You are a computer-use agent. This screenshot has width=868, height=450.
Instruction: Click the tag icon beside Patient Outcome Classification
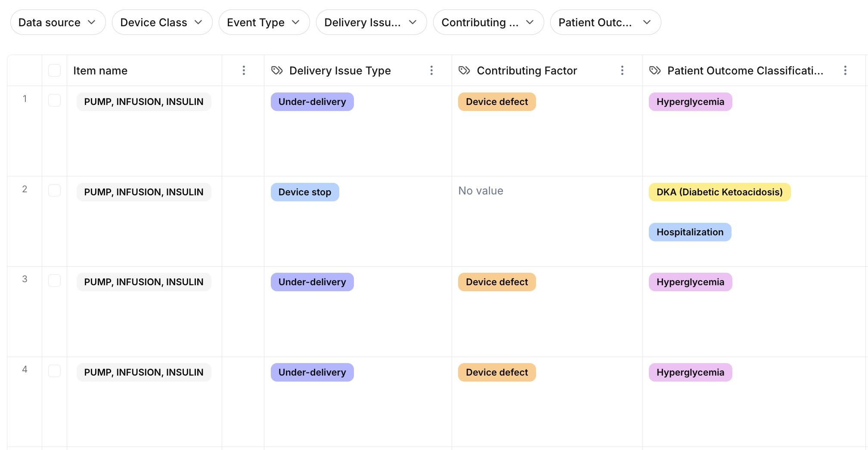pyautogui.click(x=655, y=71)
